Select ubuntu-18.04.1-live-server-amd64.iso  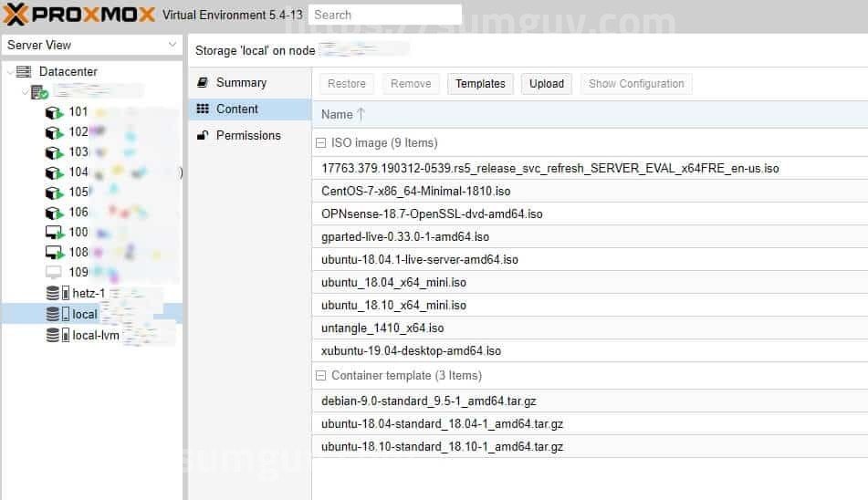[591, 259]
